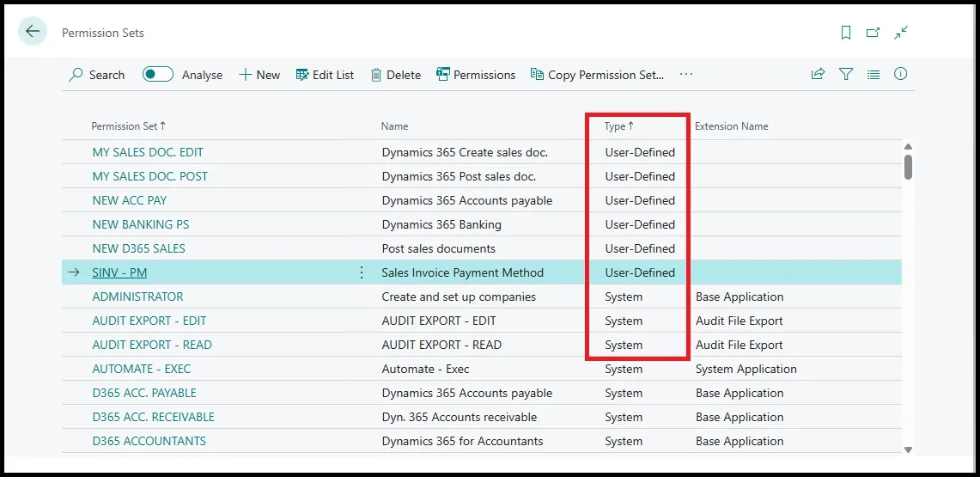The width and height of the screenshot is (980, 477).
Task: Click Type cell of ADMINISTRATOR row
Action: coord(624,297)
